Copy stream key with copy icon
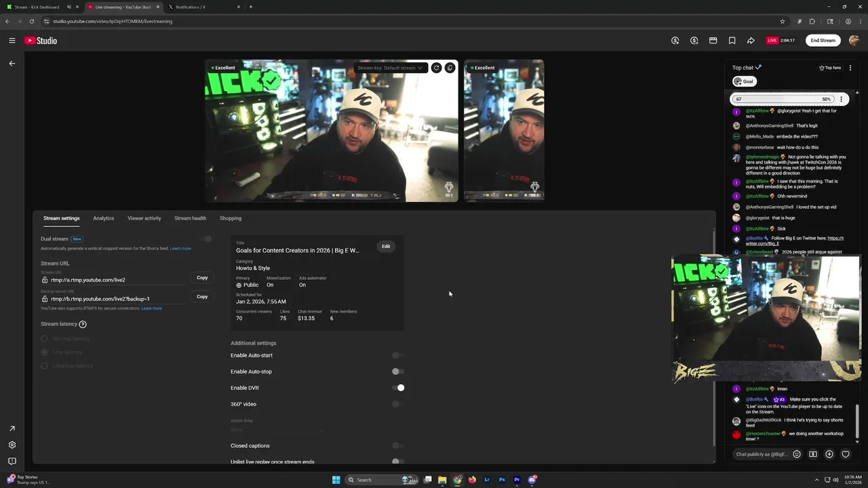Image resolution: width=868 pixels, height=488 pixels. (450, 68)
